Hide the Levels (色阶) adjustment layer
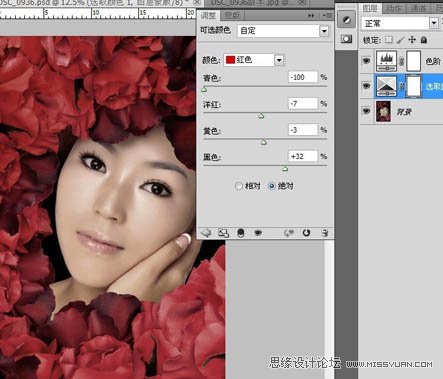 click(366, 61)
